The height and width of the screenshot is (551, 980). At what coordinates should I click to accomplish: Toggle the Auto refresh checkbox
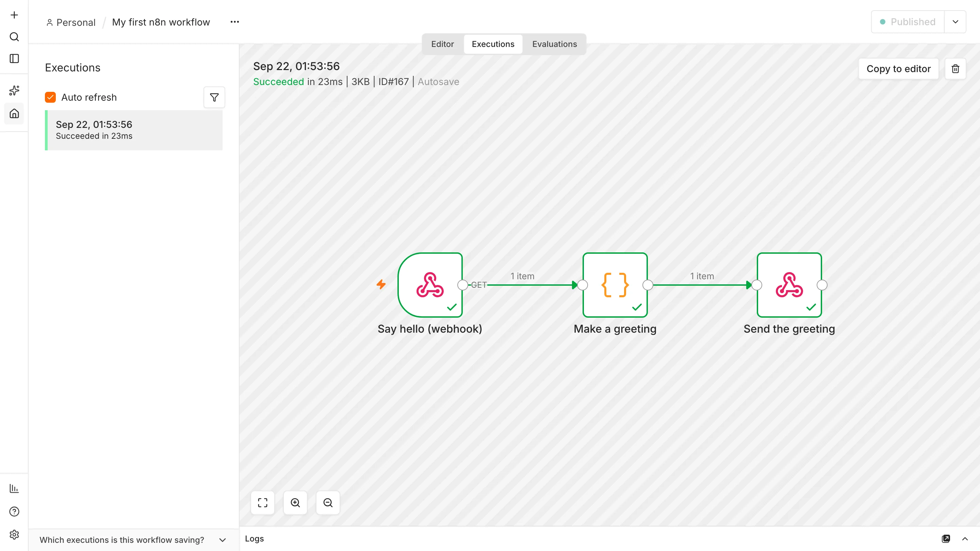[x=50, y=97]
